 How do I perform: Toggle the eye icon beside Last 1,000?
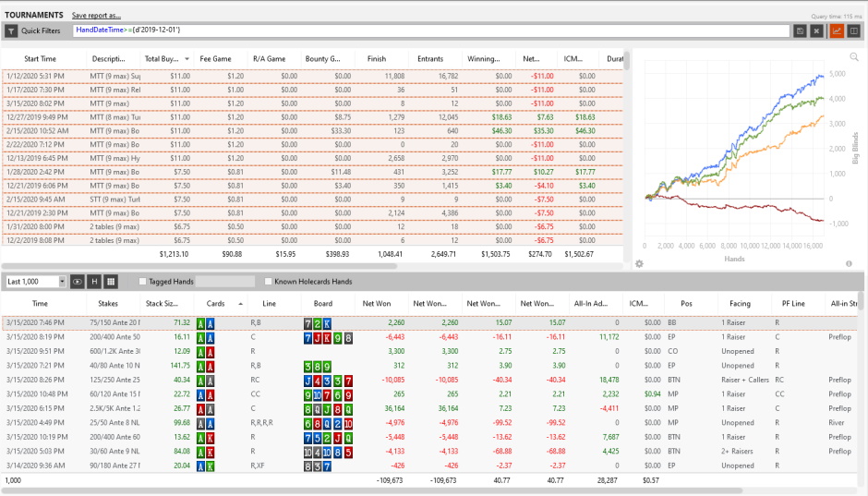[x=77, y=282]
